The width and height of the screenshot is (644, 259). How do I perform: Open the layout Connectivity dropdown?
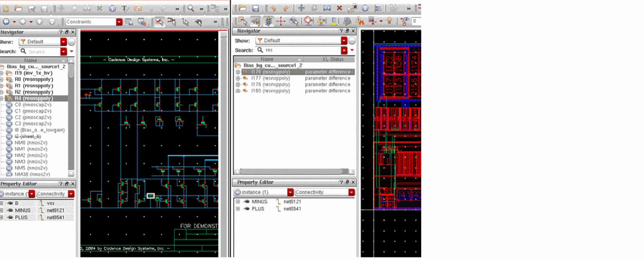[351, 192]
